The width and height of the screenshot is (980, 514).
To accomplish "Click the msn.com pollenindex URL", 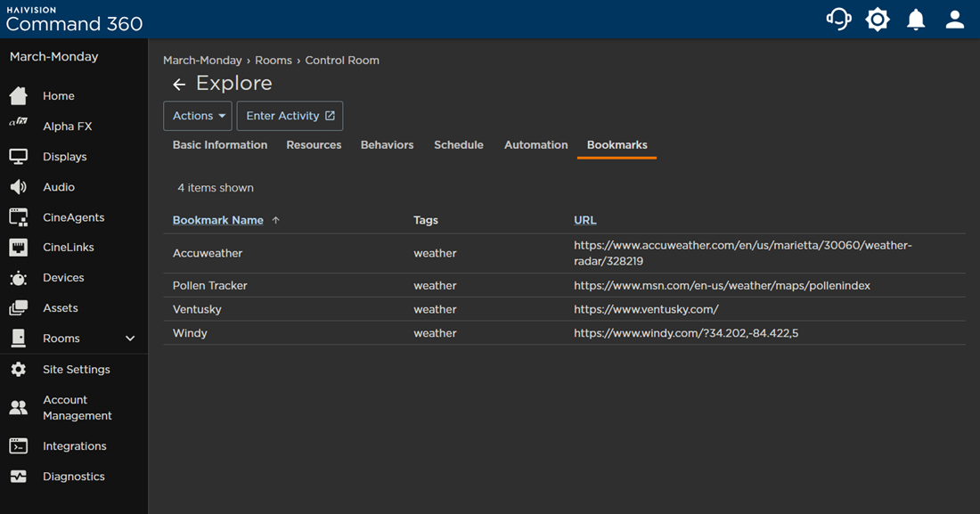I will [722, 285].
